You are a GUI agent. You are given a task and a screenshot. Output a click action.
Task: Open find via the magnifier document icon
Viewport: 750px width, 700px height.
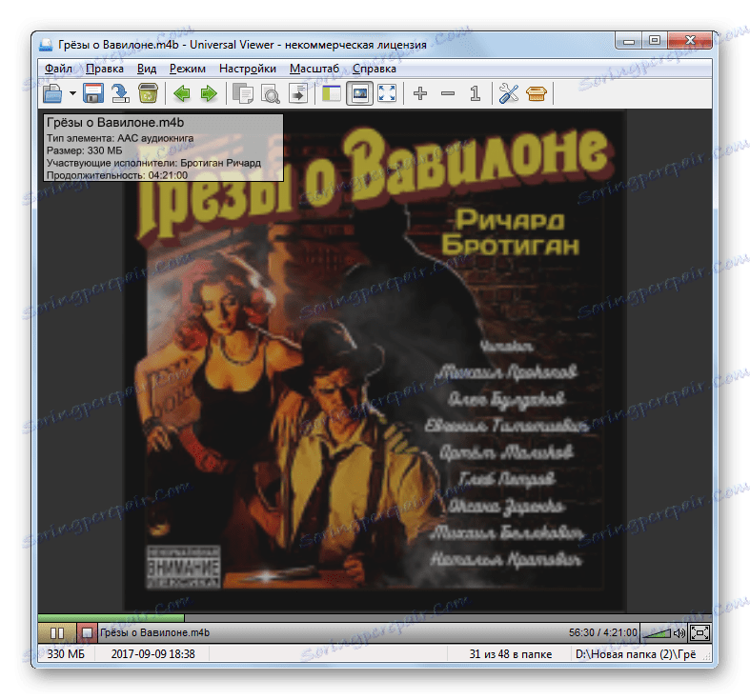(271, 93)
